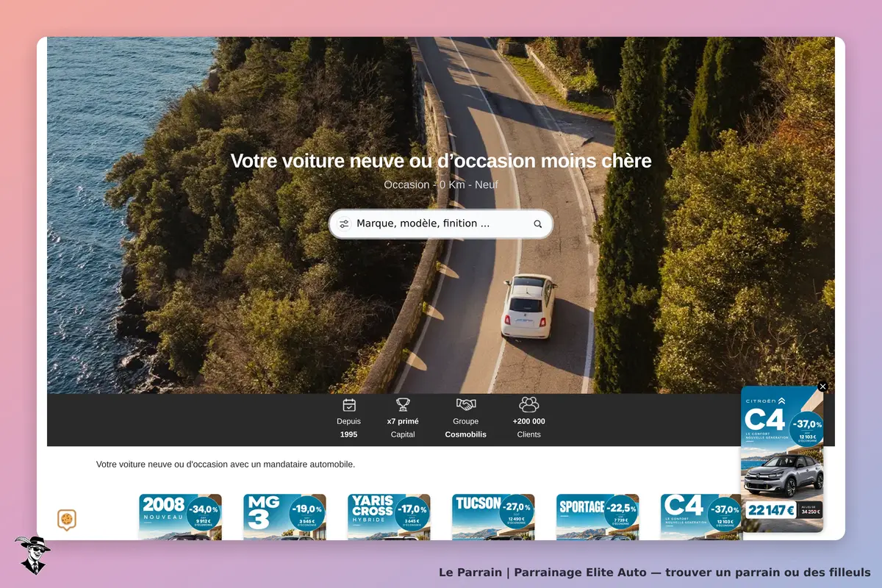Open the C4 -37% card in carousel
Screen dimensions: 882x588
[x=700, y=517]
